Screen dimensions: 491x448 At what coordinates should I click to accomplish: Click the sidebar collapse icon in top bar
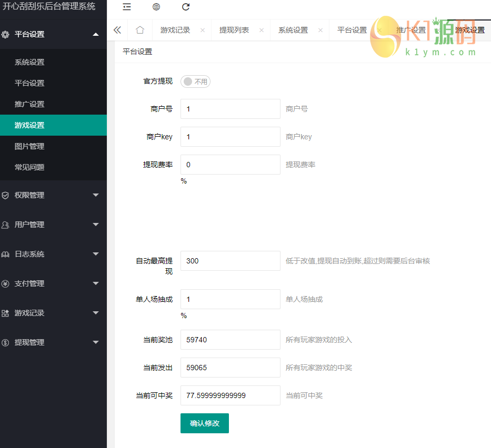pyautogui.click(x=127, y=7)
